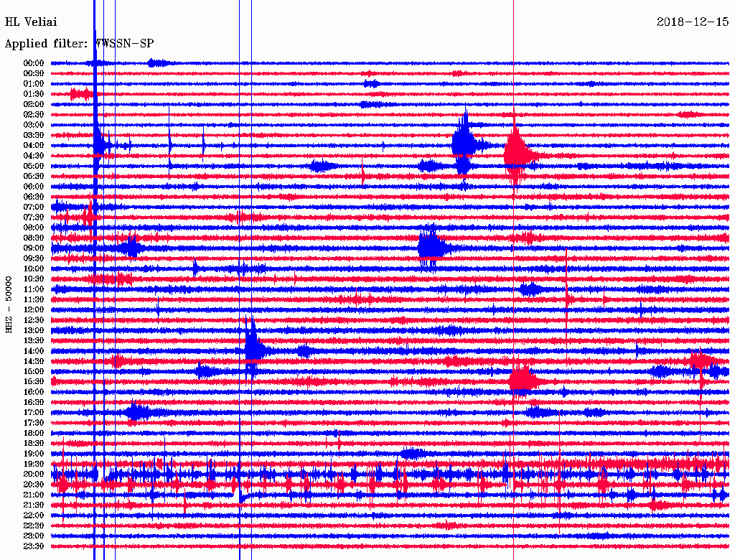
Task: Select the 06:30 time label
Action: [x=34, y=197]
